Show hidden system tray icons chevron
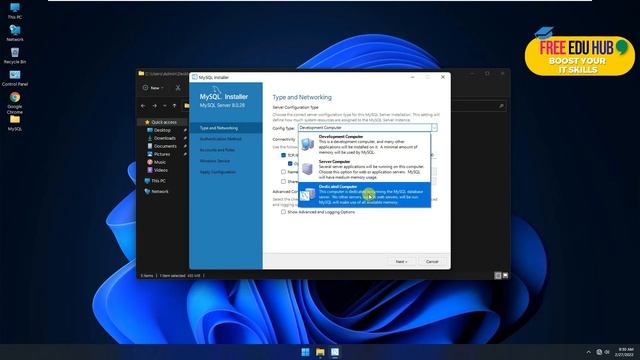The image size is (640, 360). click(588, 352)
